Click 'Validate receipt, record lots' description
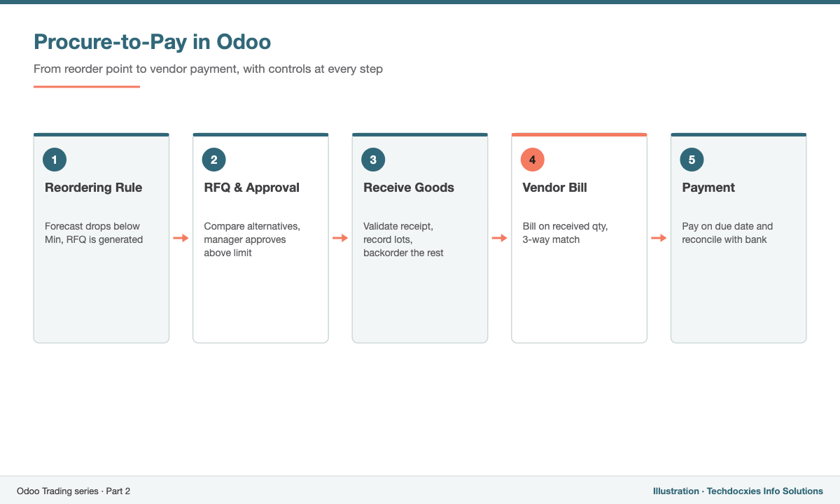Viewport: 840px width, 504px height. (x=403, y=239)
